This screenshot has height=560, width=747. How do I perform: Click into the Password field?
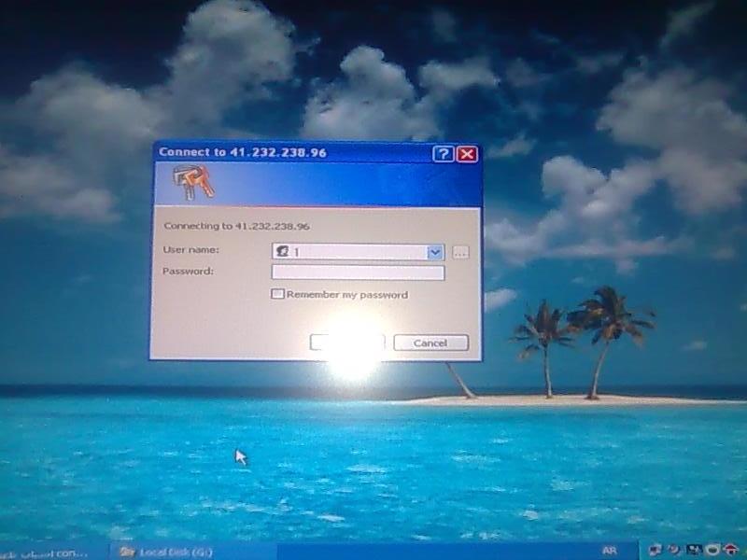click(x=358, y=273)
